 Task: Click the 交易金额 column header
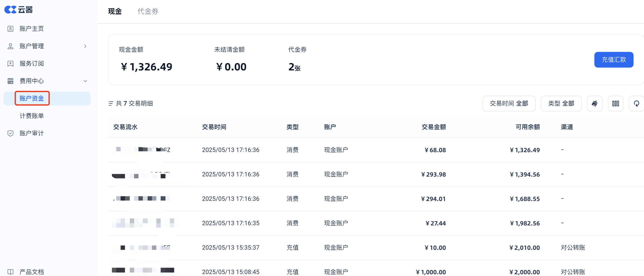tap(434, 127)
